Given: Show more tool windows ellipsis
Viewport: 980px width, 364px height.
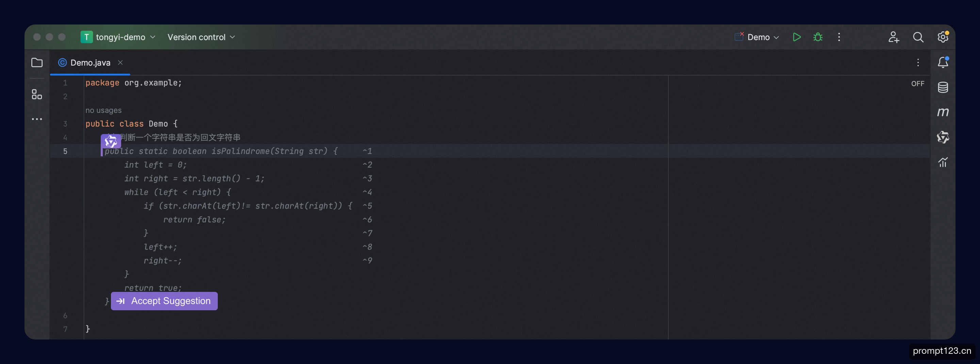Looking at the screenshot, I should pyautogui.click(x=37, y=119).
